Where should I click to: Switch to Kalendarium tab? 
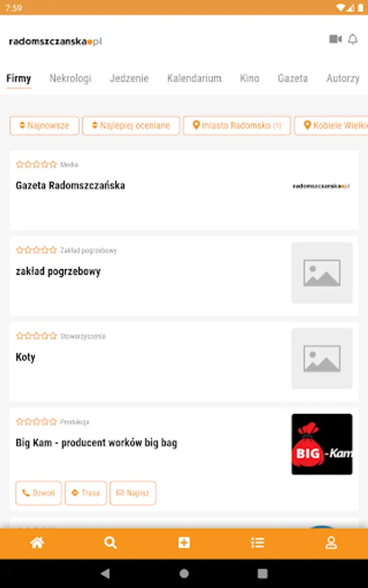click(194, 78)
